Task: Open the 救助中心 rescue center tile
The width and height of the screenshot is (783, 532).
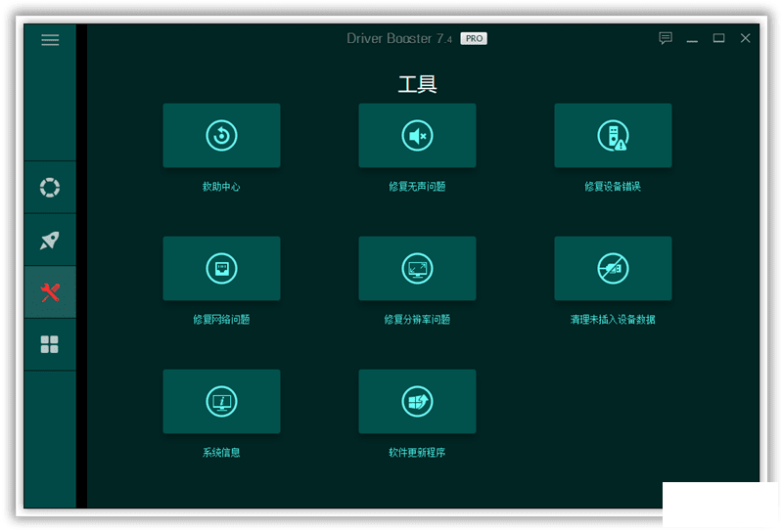Action: (221, 135)
